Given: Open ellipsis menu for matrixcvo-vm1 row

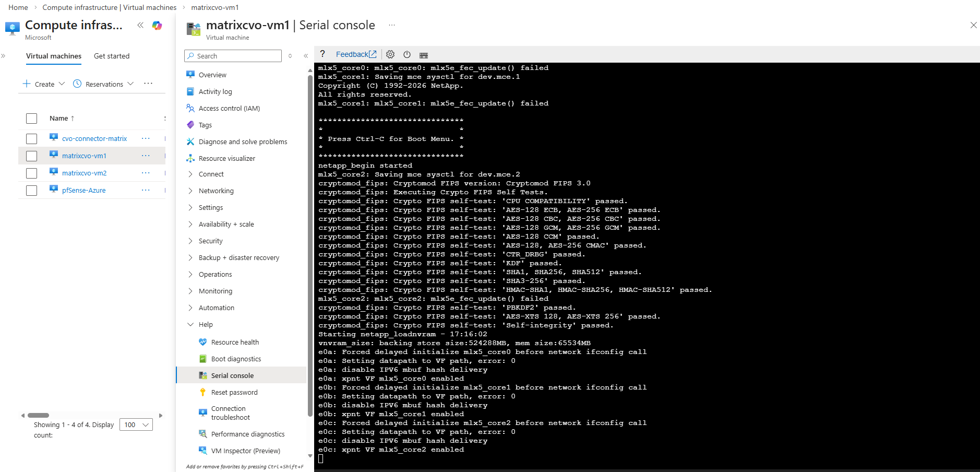Looking at the screenshot, I should (146, 156).
